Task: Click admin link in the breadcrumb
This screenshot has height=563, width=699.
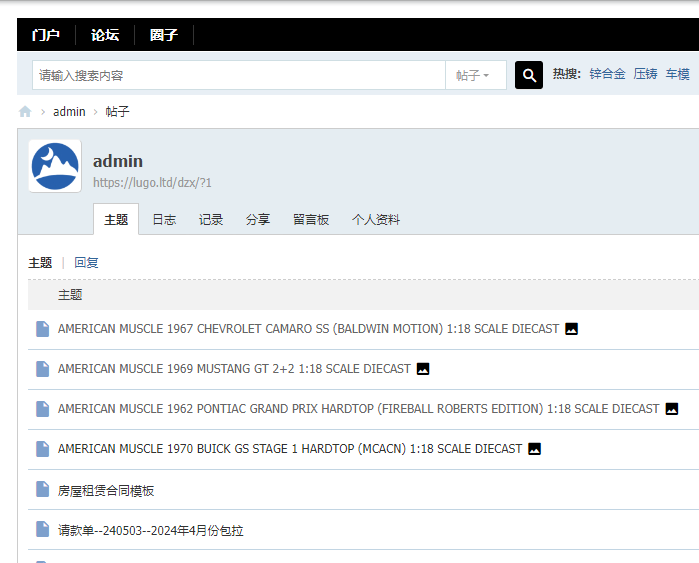Action: (69, 112)
